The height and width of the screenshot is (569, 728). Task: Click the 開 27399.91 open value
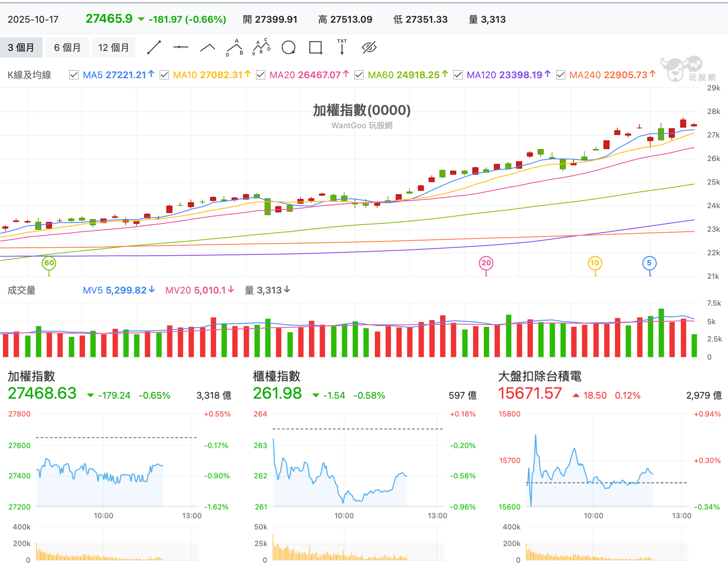[270, 19]
